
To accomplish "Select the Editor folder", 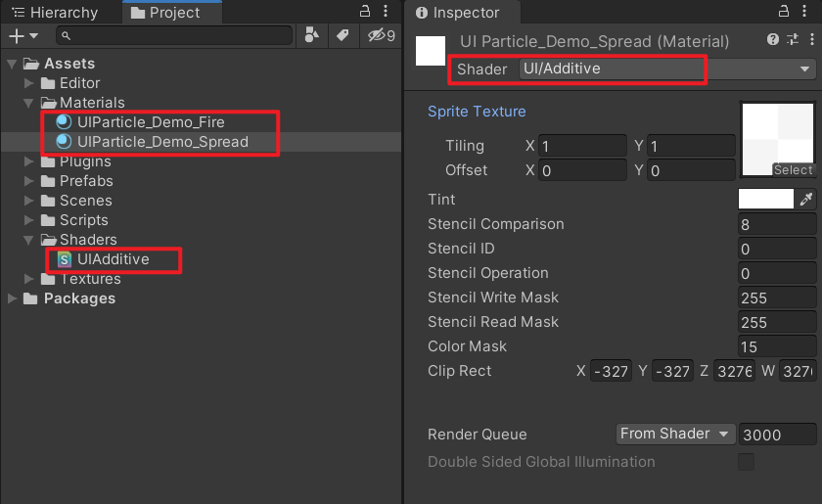I will click(79, 83).
